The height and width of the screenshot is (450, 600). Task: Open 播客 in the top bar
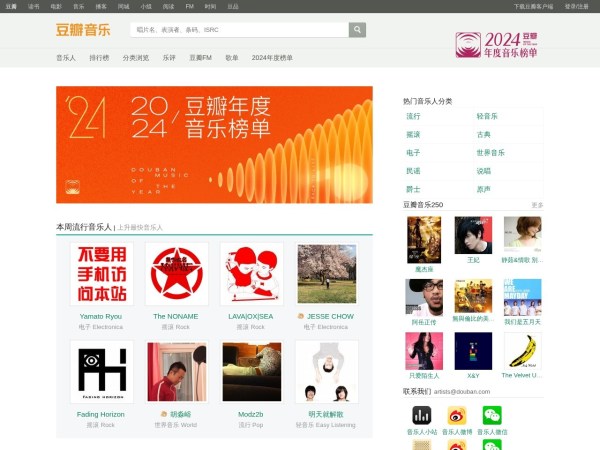[101, 7]
